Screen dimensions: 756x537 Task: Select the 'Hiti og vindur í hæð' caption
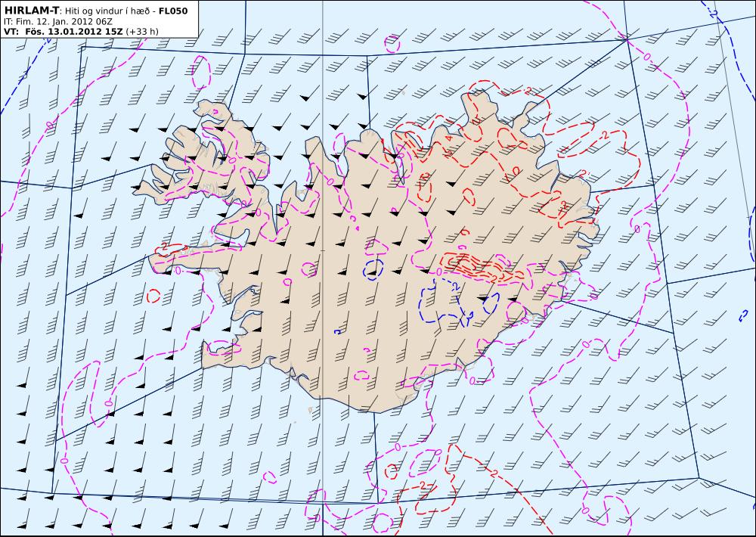(109, 11)
